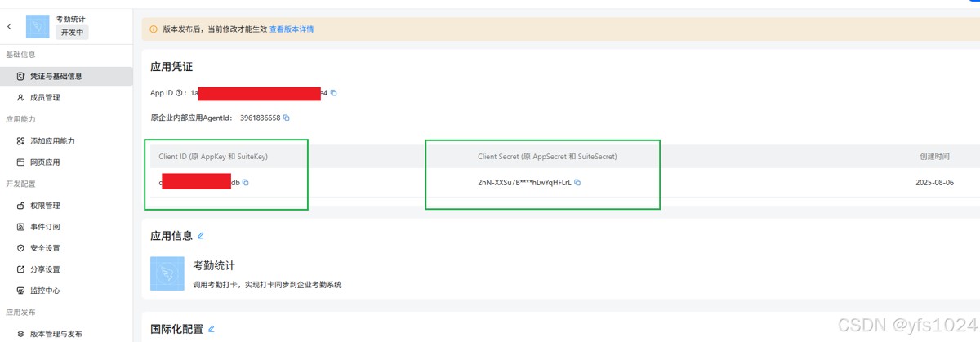Copy the AgentId 3961836658

(286, 118)
